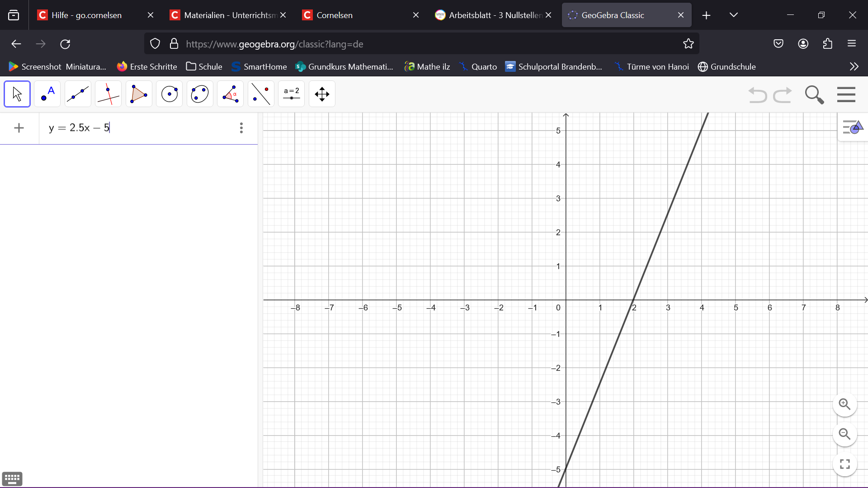Open the Grundschule bookmark
This screenshot has height=488, width=868.
coord(727,67)
